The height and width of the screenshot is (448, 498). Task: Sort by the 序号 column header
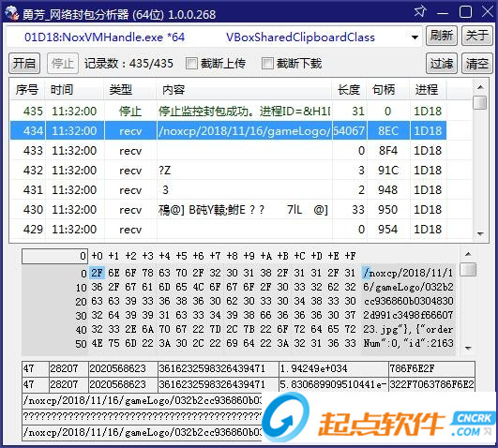27,90
